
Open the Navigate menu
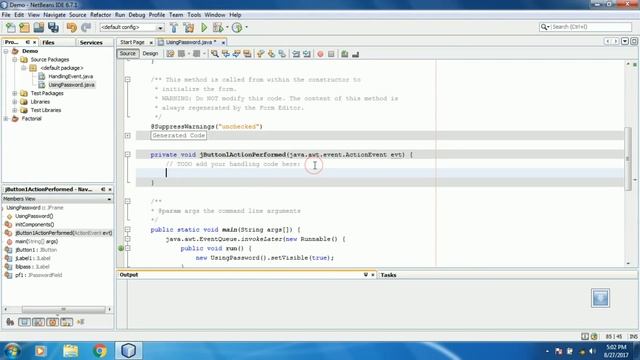pyautogui.click(x=54, y=15)
